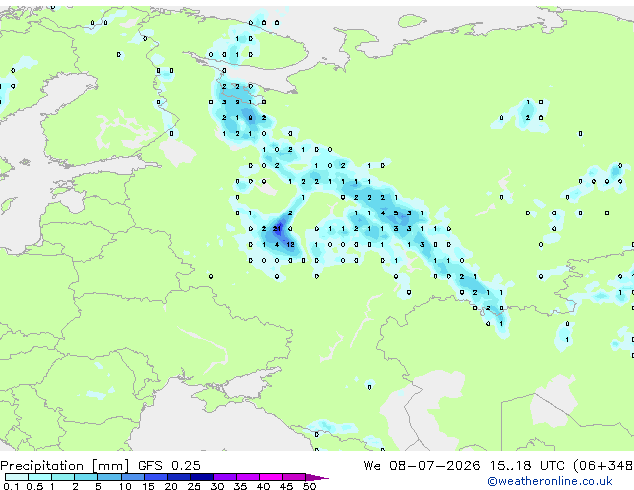634x490 pixels.
Task: Click the 0.1–0.5 mm legend color box
Action: 17,477
